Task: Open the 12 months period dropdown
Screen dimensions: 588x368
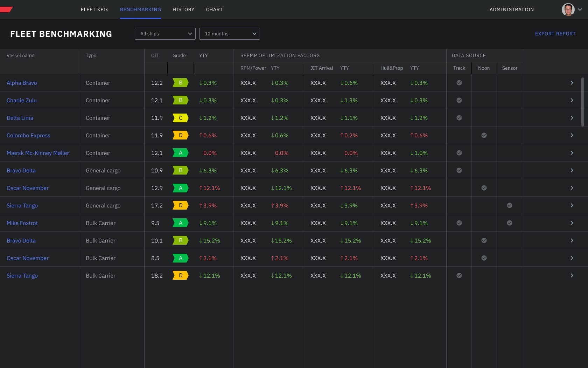Action: [x=229, y=34]
